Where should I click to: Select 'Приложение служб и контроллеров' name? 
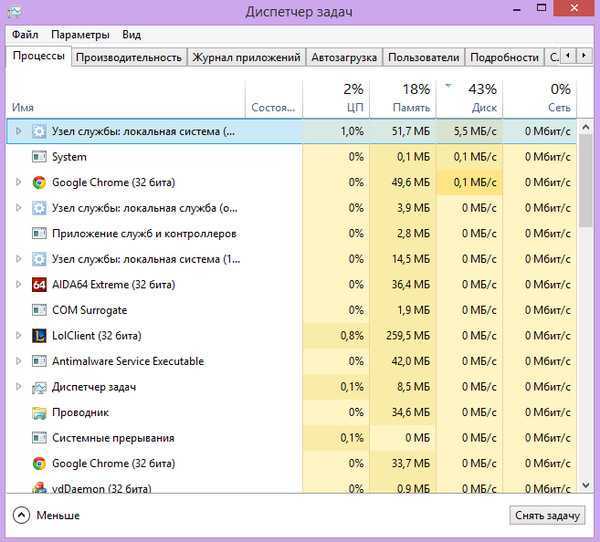pos(144,233)
